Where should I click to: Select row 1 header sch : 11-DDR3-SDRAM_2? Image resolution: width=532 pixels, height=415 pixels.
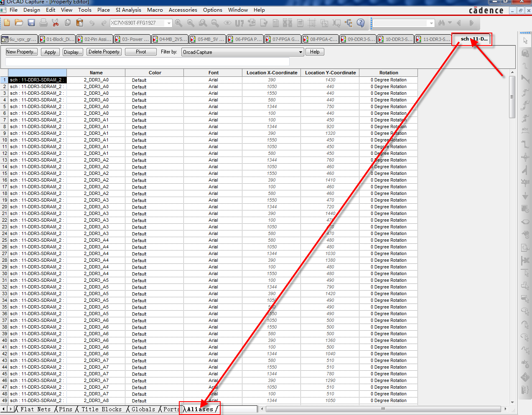click(37, 80)
